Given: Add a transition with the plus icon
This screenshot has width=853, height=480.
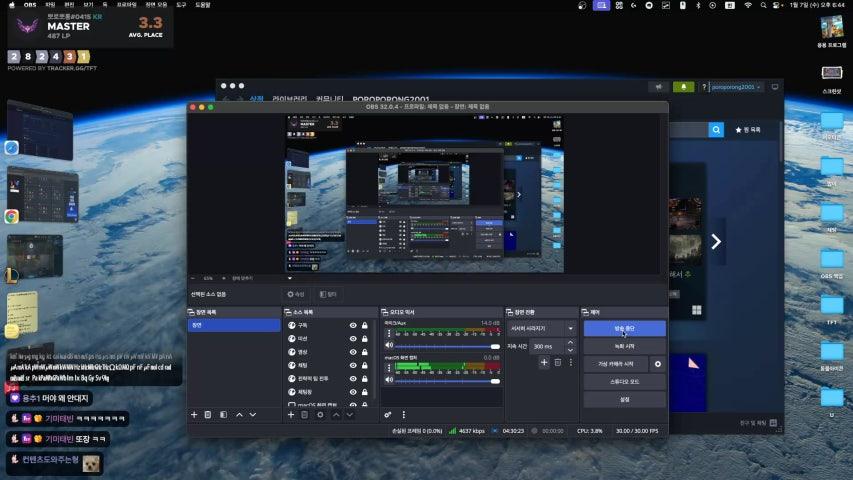Looking at the screenshot, I should (x=544, y=362).
